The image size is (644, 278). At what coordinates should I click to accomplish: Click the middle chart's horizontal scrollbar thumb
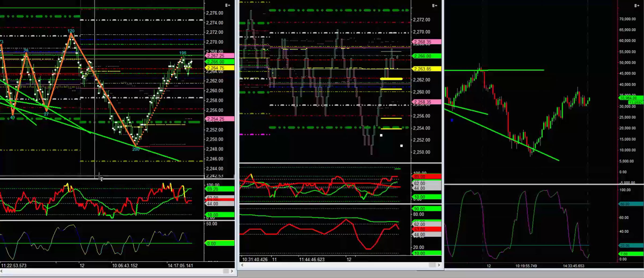432,265
